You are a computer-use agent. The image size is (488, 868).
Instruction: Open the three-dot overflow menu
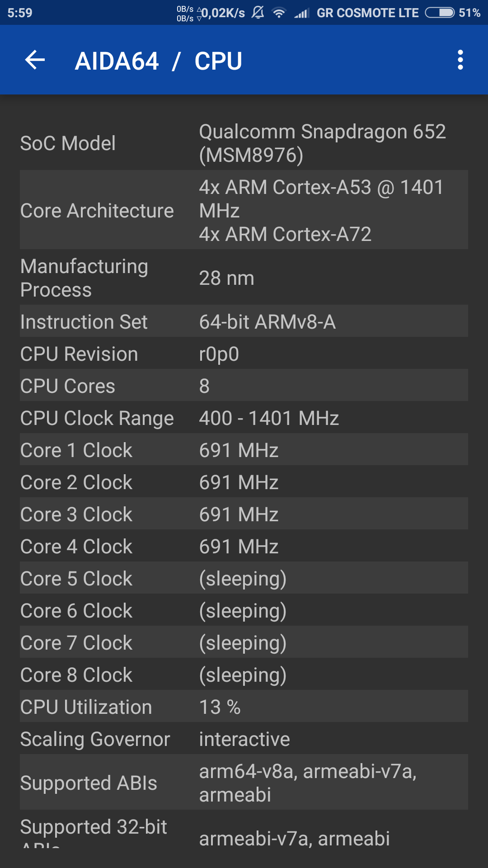(x=460, y=60)
